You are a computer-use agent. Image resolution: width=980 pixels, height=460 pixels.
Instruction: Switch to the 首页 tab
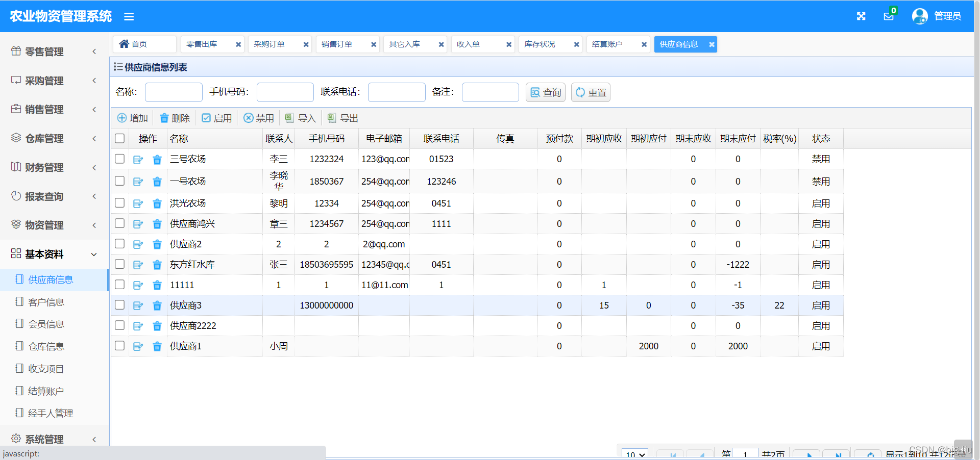[144, 44]
